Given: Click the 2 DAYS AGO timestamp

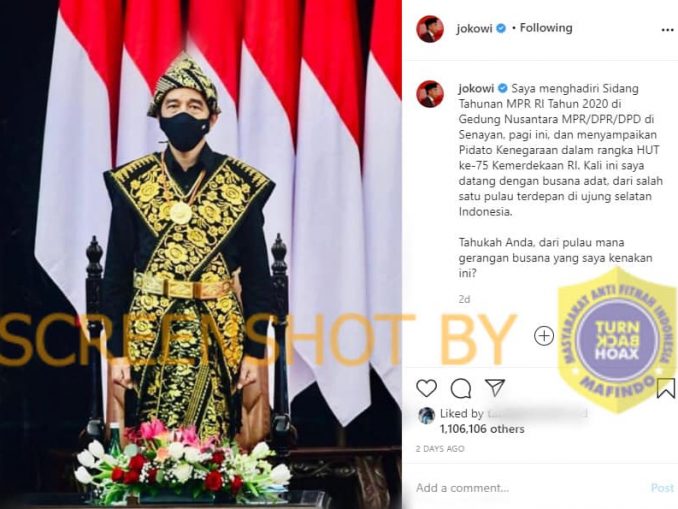Looking at the screenshot, I should (x=440, y=449).
